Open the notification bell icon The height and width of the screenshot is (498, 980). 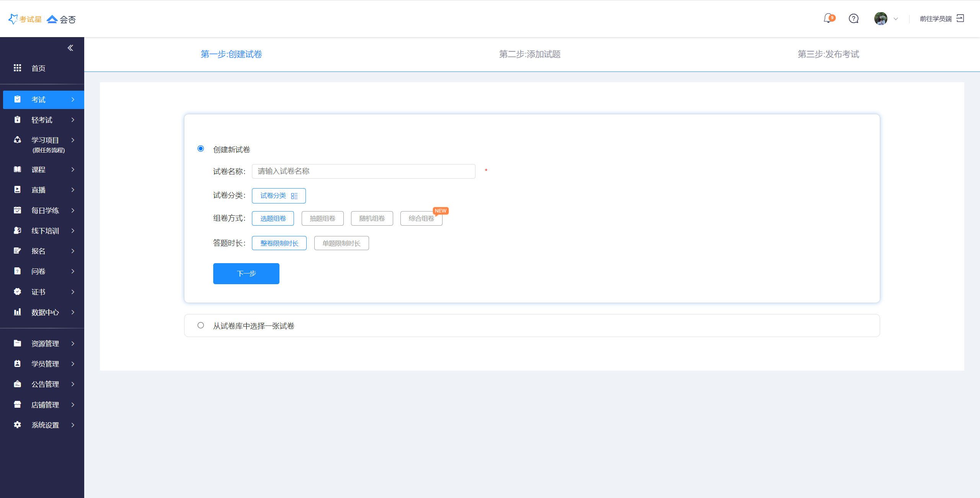coord(828,18)
